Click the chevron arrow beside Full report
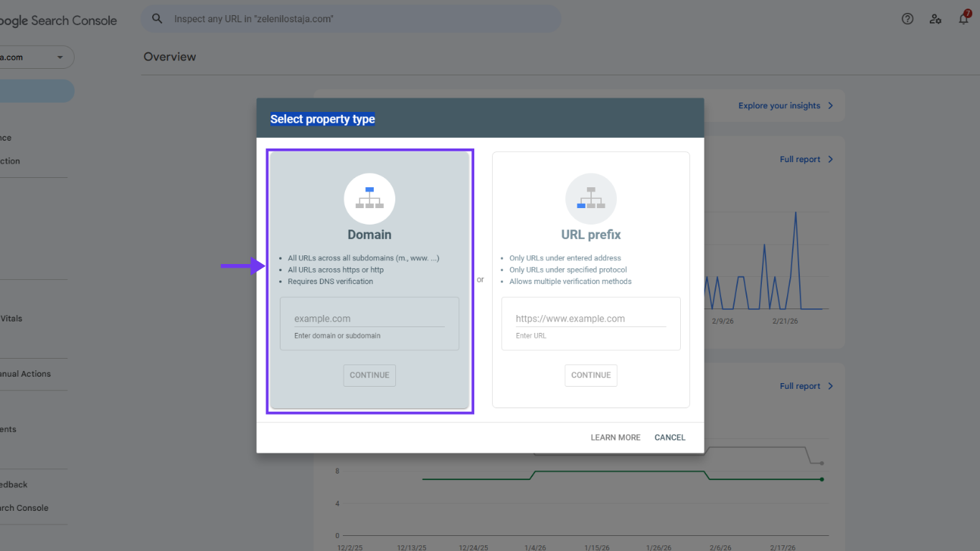 point(830,159)
